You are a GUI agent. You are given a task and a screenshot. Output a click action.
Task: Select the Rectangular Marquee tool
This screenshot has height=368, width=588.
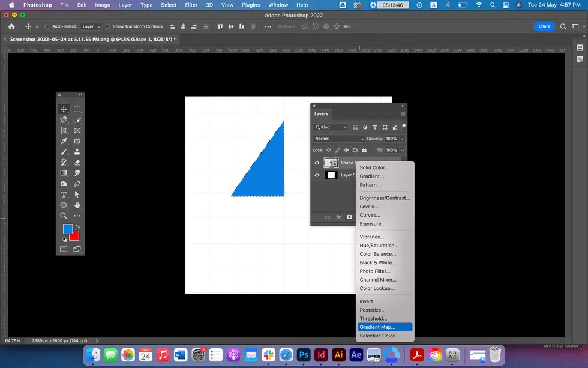click(x=77, y=110)
